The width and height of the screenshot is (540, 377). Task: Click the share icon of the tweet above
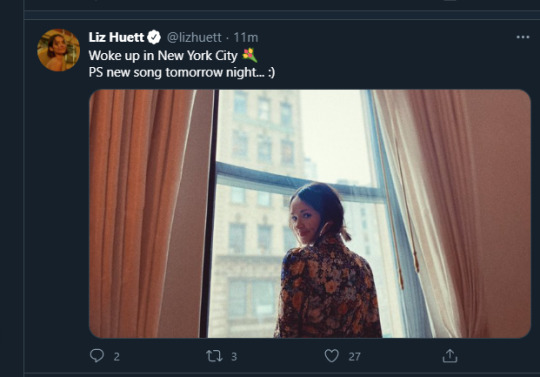(450, 1)
